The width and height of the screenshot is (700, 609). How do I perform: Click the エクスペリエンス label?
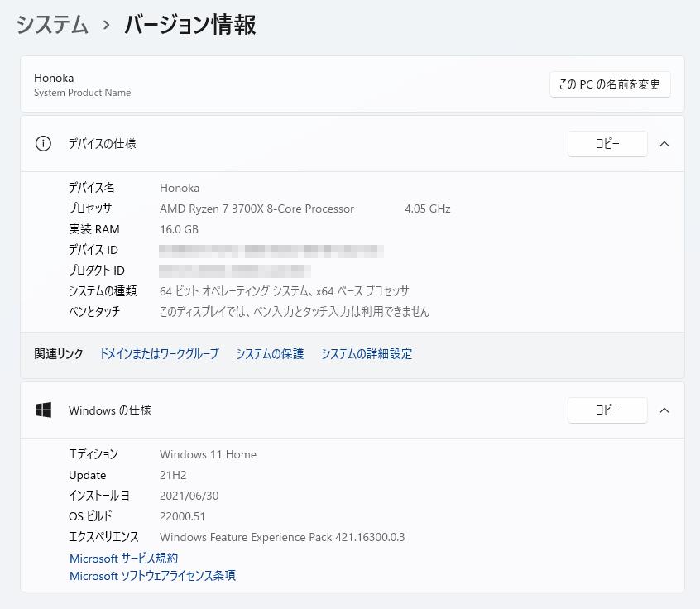pos(103,537)
